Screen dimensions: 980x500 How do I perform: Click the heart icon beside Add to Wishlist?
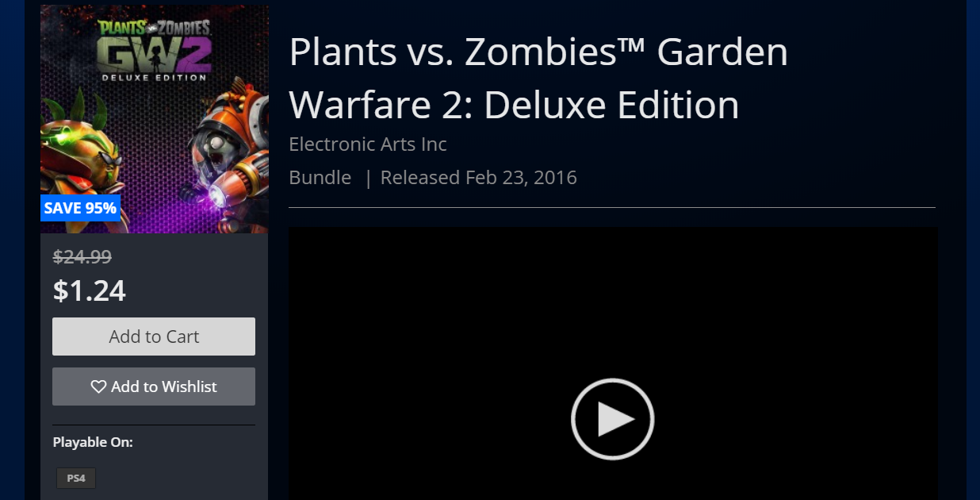point(98,387)
